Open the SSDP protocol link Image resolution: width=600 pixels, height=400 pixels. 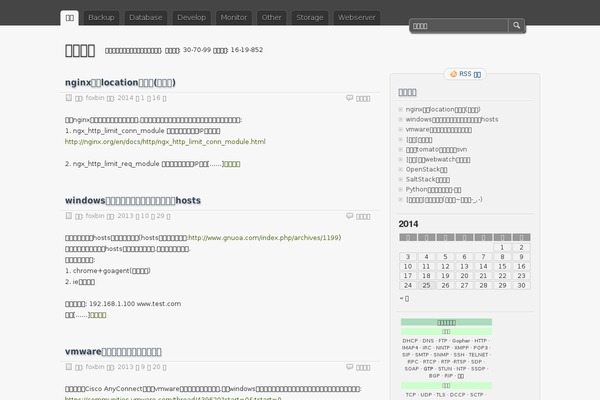point(478,369)
